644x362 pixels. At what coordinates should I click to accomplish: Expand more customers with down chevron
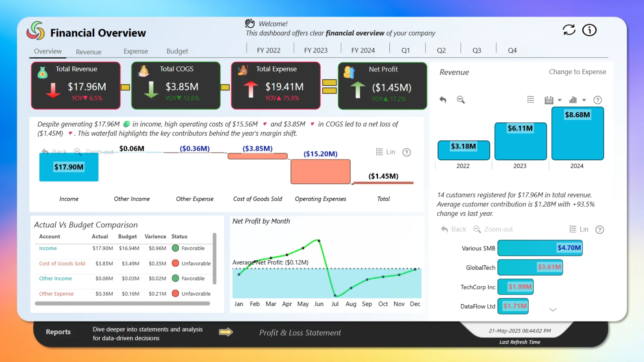pos(553,309)
